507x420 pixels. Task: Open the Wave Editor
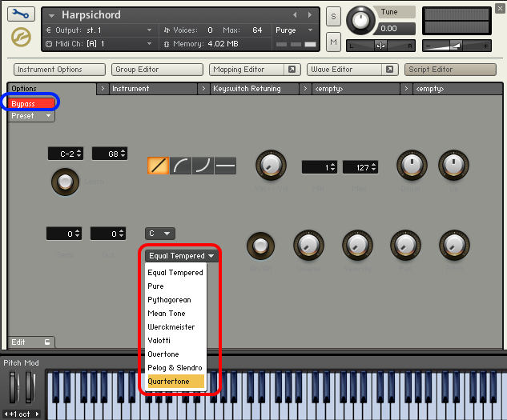[344, 70]
